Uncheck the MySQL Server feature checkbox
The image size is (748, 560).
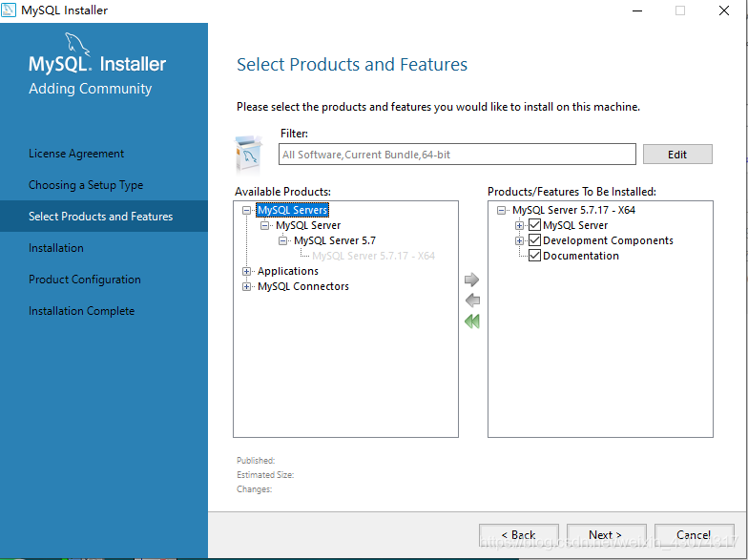point(534,225)
